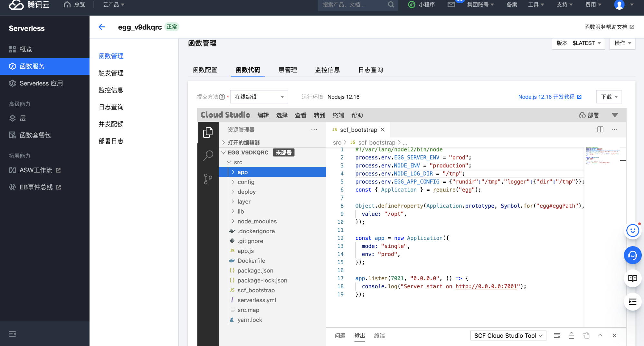The image size is (644, 346).
Task: Go to 总览 home in top bar
Action: coord(74,5)
